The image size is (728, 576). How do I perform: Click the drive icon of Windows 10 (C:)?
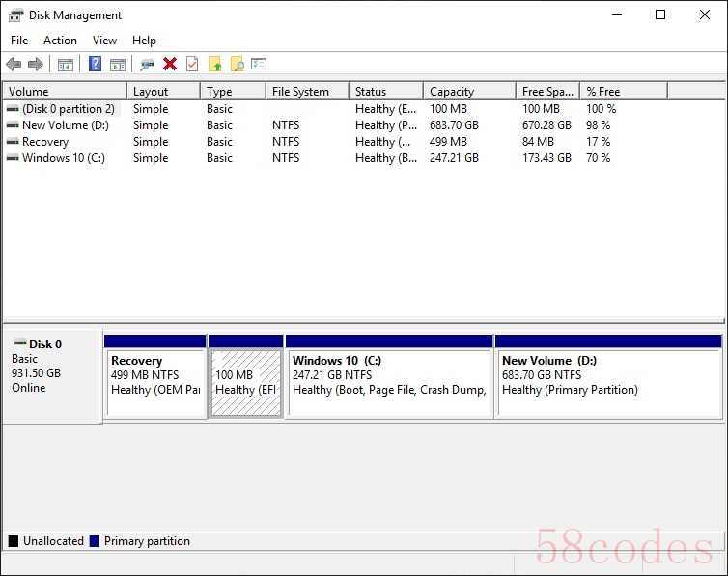[x=13, y=158]
